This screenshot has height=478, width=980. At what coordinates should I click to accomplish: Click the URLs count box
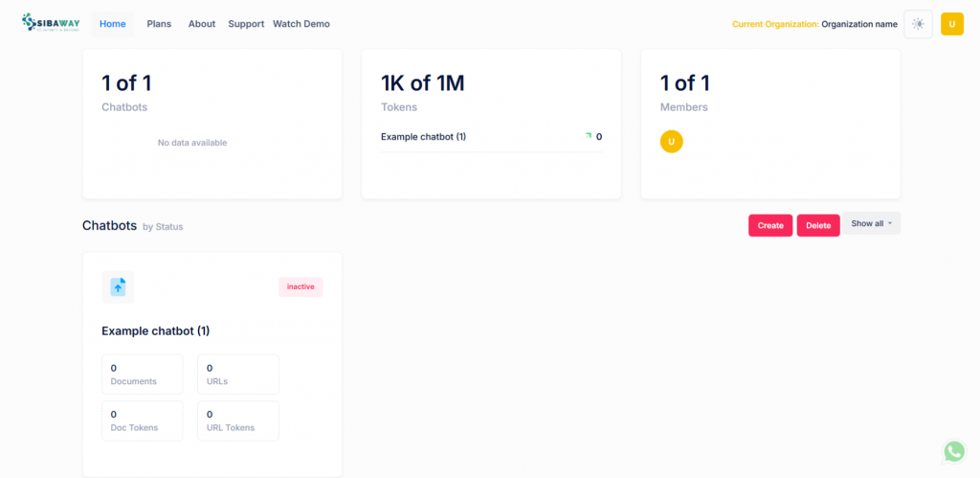(x=238, y=375)
